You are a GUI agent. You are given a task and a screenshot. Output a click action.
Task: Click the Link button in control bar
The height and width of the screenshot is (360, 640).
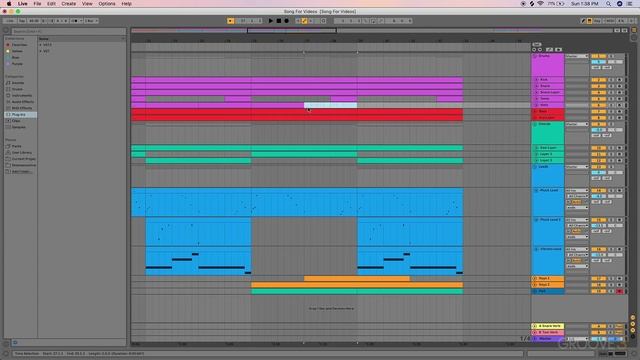click(10, 21)
